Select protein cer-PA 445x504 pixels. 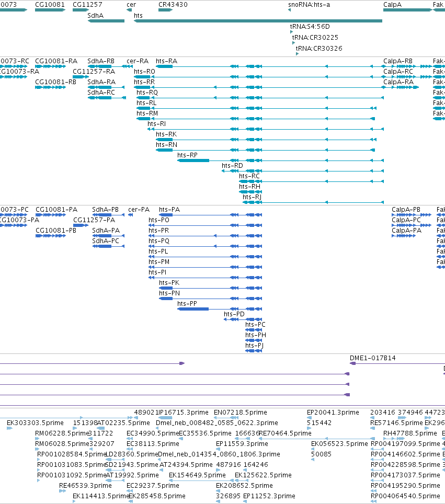139,210
